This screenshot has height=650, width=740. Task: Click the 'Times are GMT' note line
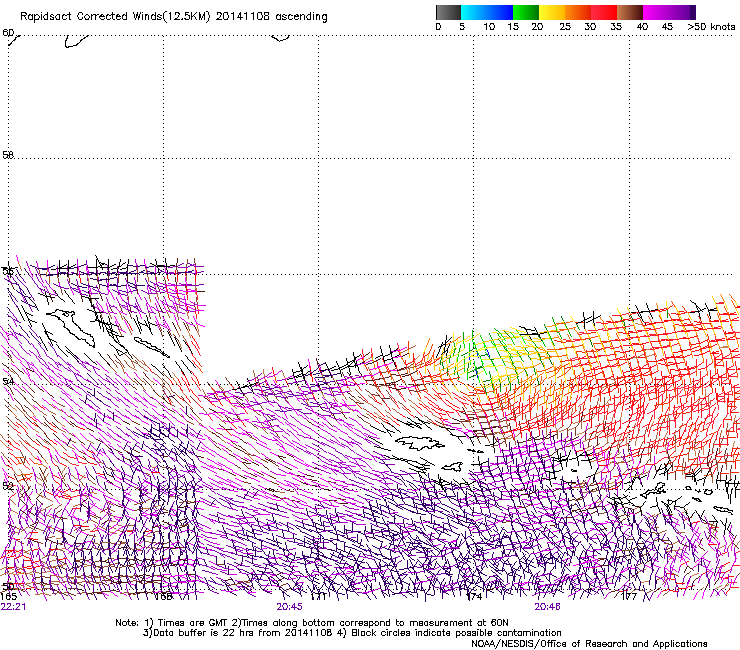312,623
